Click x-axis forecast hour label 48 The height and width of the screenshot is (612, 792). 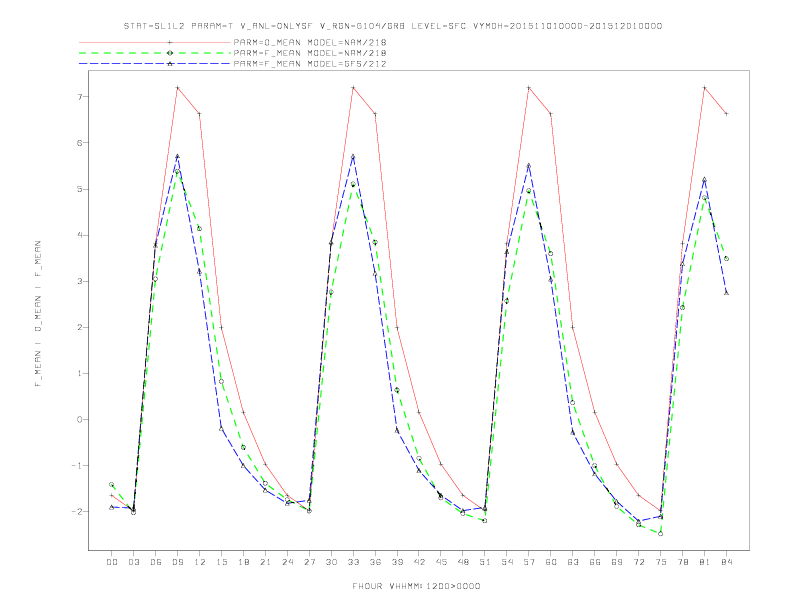pyautogui.click(x=463, y=562)
